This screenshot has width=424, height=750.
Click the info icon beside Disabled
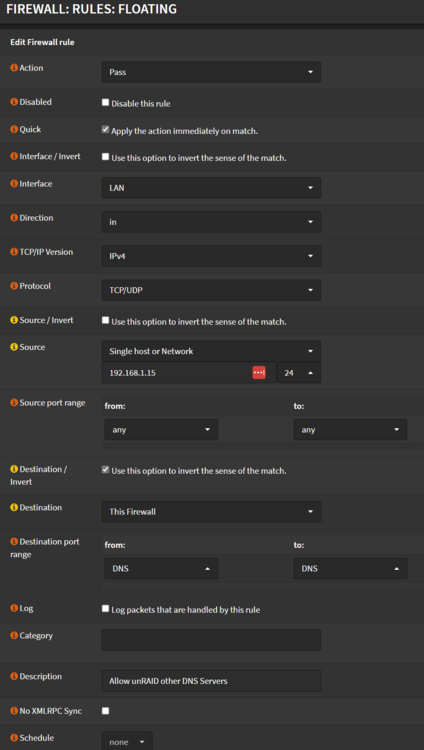click(14, 102)
